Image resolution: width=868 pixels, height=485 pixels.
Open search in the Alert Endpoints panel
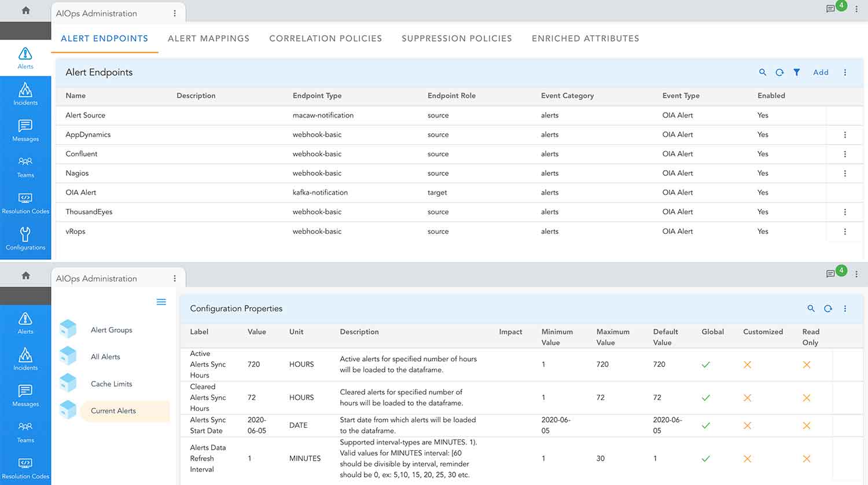click(763, 72)
